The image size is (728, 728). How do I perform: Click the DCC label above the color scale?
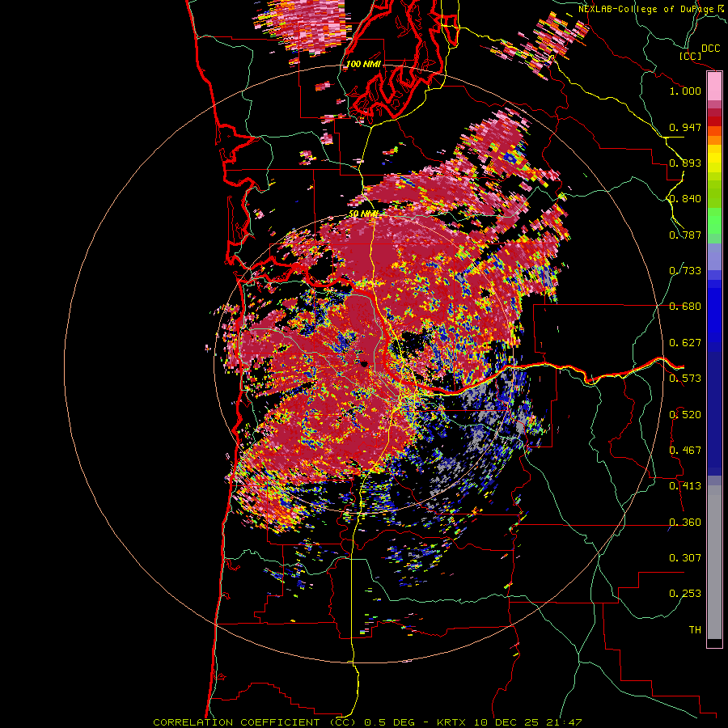[710, 49]
